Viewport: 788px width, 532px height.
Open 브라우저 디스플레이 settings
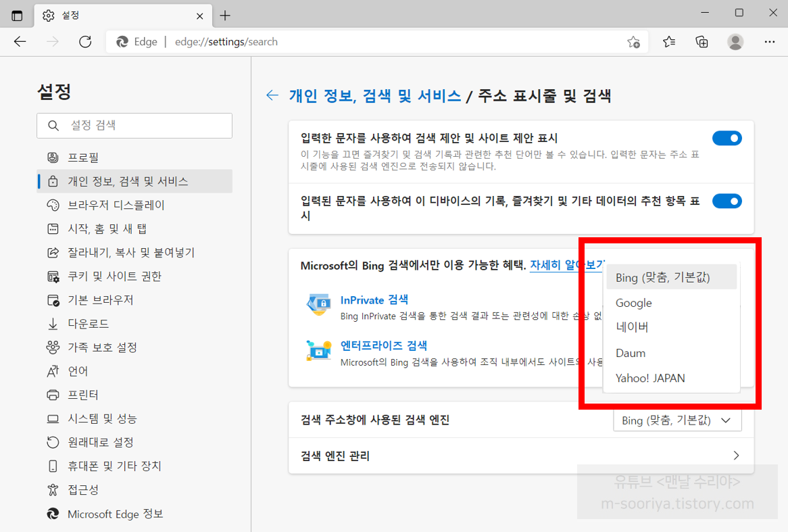pos(134,205)
